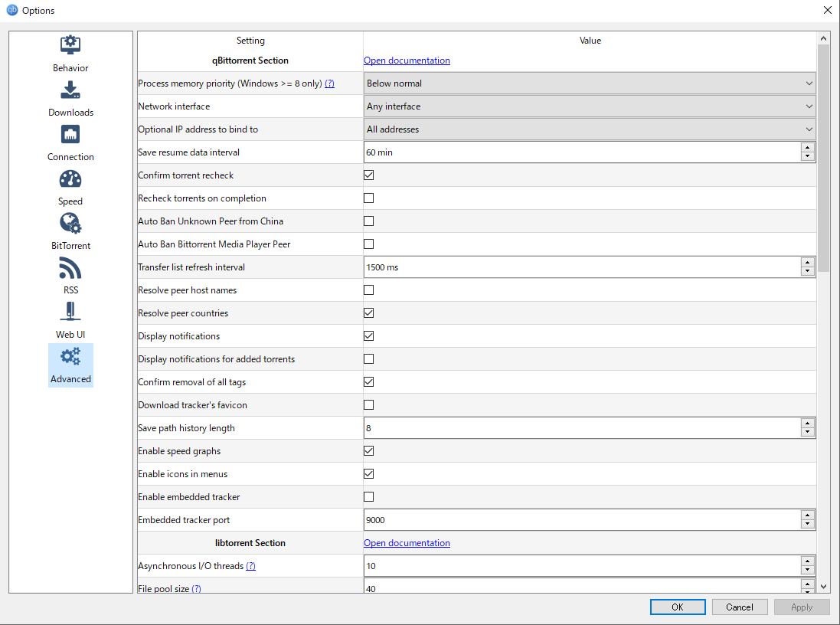Select the Embedded tracker port label

click(x=184, y=520)
